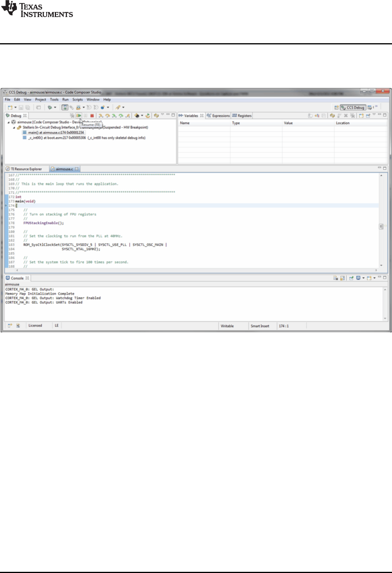Click the Refresh icon in Debug view
Image resolution: width=392 pixels, height=573 pixels.
[x=156, y=116]
